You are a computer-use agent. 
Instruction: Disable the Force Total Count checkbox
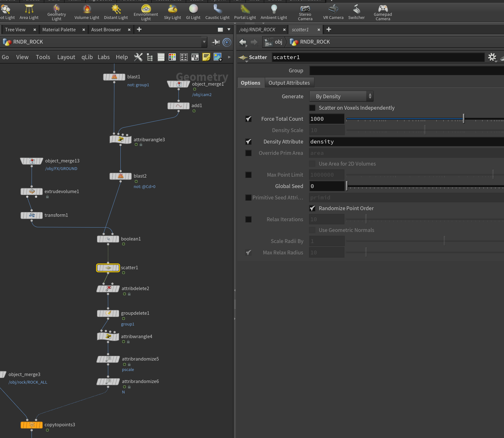249,119
